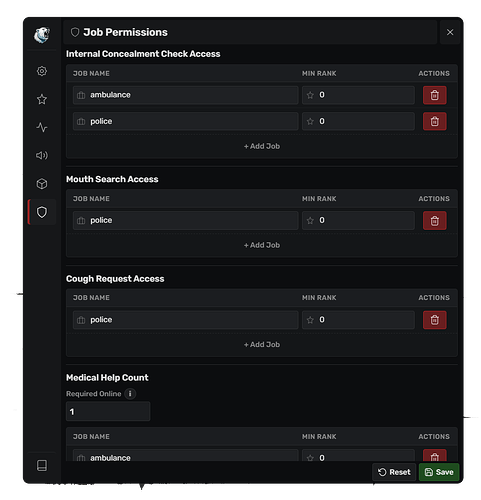Reset the job permissions

tap(394, 472)
